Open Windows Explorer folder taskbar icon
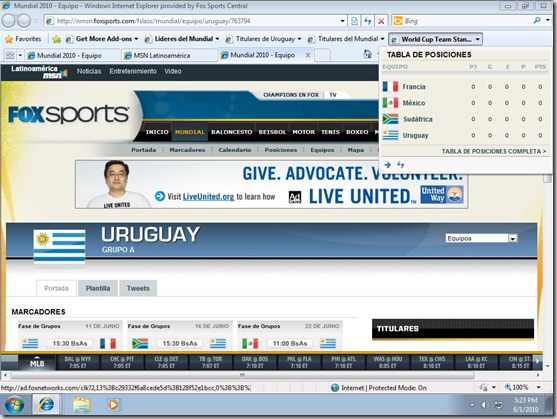Screen dimensions: 557x419 point(82,405)
